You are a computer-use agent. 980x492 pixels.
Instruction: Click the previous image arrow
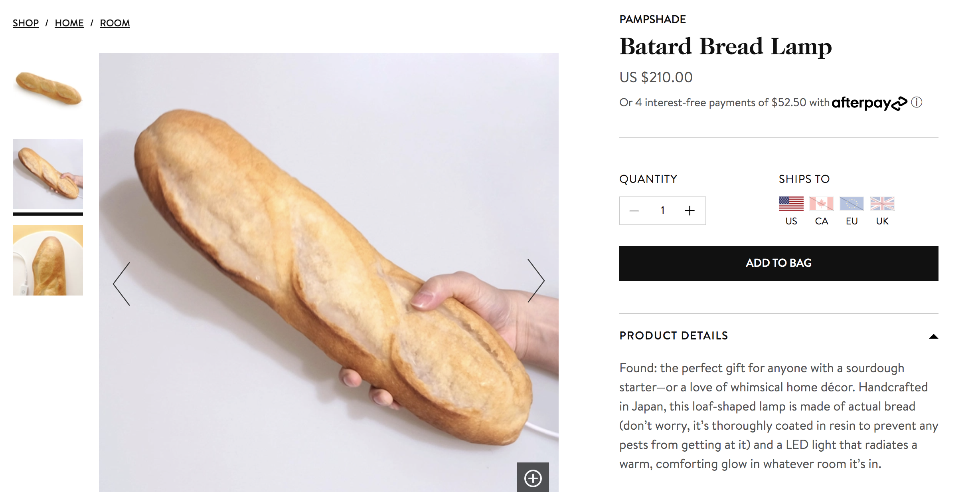[x=122, y=284]
